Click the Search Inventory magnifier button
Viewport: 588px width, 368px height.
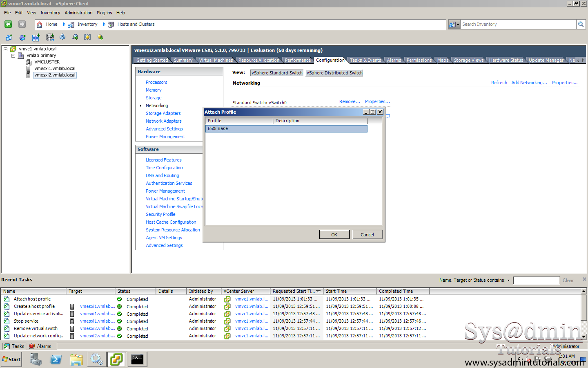pos(581,25)
